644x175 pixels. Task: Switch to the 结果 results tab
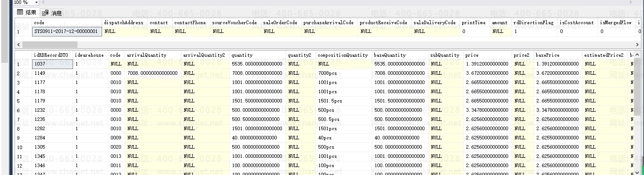tap(26, 12)
